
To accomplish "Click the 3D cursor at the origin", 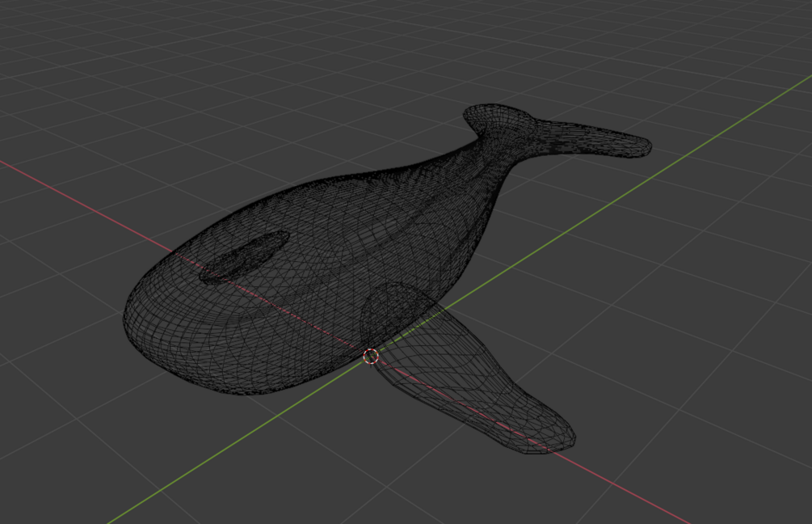I will click(x=371, y=357).
